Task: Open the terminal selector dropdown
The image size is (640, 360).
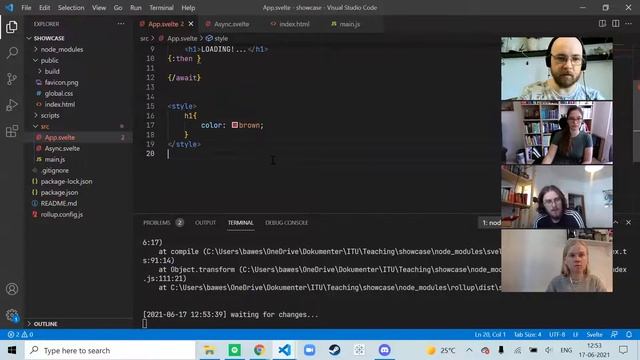Action: coord(491,222)
